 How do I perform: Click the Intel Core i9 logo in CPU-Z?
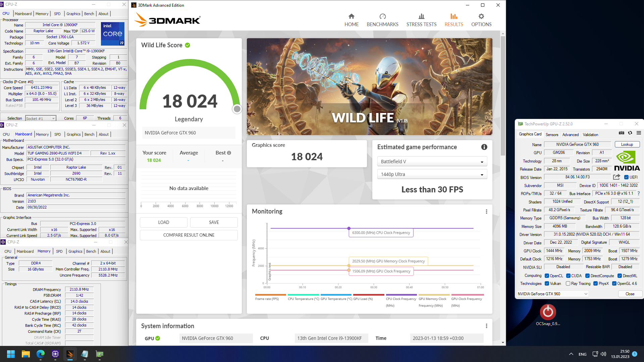point(113,34)
